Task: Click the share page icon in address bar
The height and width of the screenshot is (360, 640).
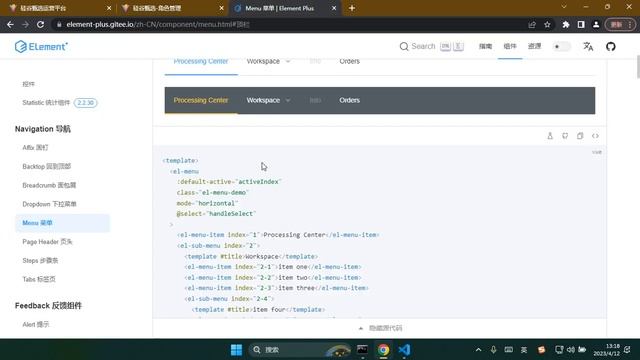Action: click(x=532, y=24)
